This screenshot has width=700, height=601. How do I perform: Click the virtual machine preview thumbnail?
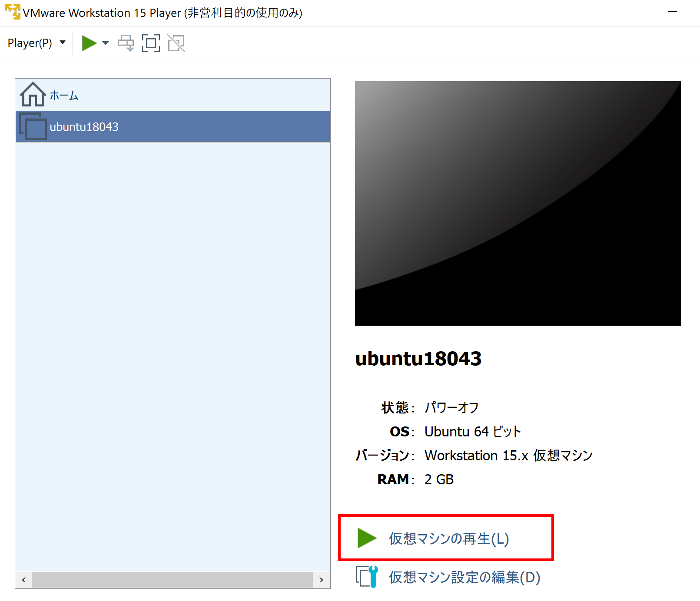[518, 203]
